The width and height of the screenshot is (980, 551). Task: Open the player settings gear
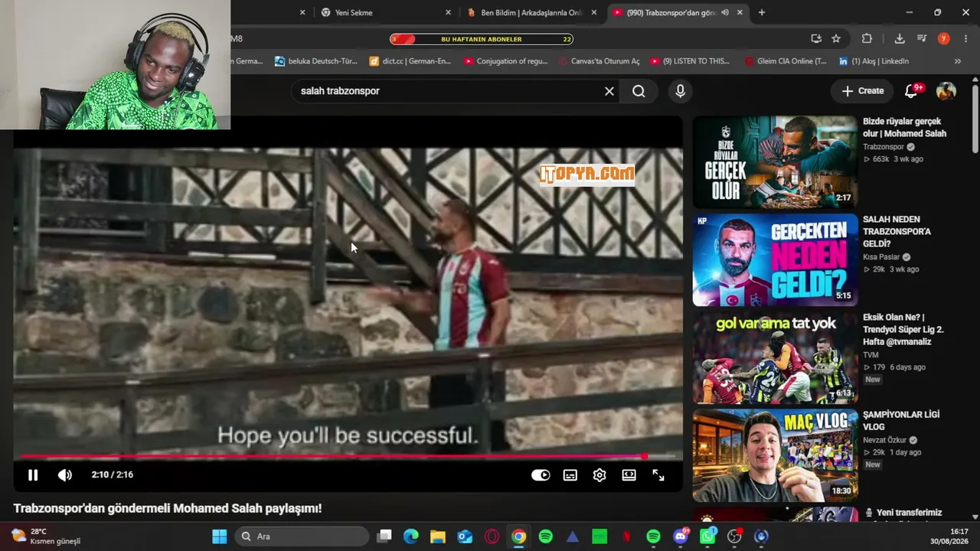(x=599, y=475)
